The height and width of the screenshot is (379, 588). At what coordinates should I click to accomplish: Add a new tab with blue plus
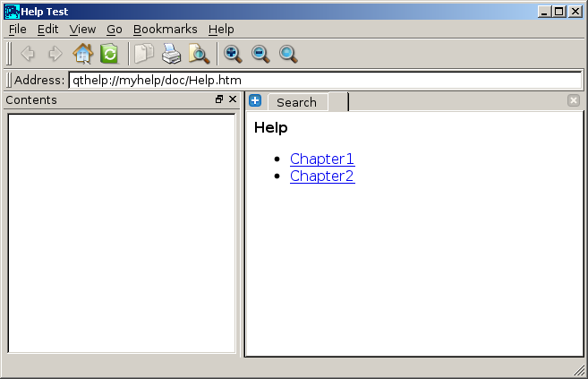coord(255,100)
